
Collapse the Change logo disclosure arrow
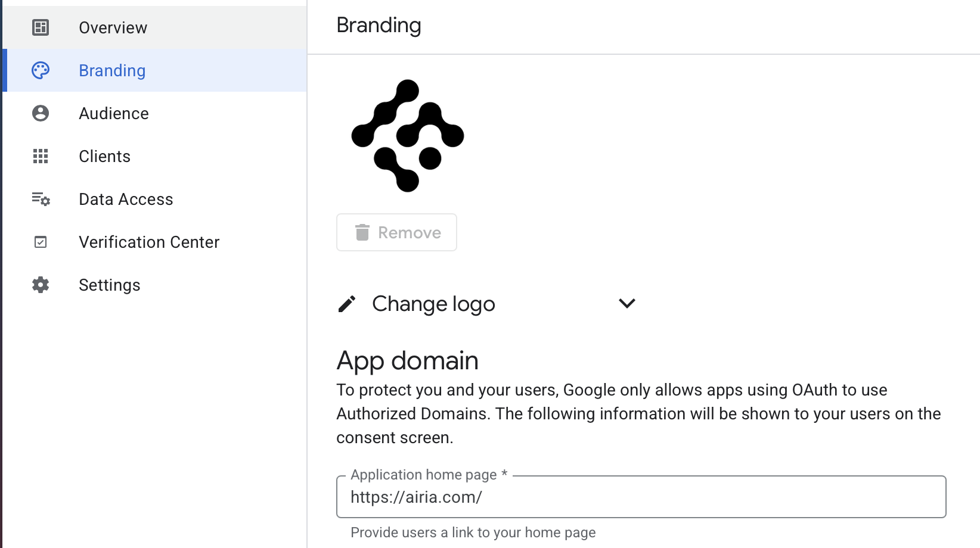[627, 303]
